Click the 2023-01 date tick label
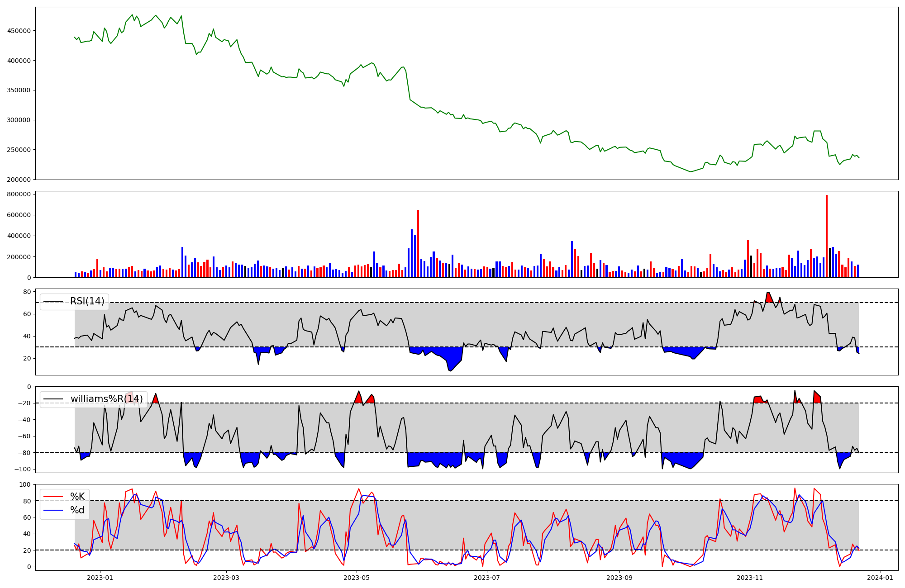This screenshot has height=588, width=905. point(100,578)
